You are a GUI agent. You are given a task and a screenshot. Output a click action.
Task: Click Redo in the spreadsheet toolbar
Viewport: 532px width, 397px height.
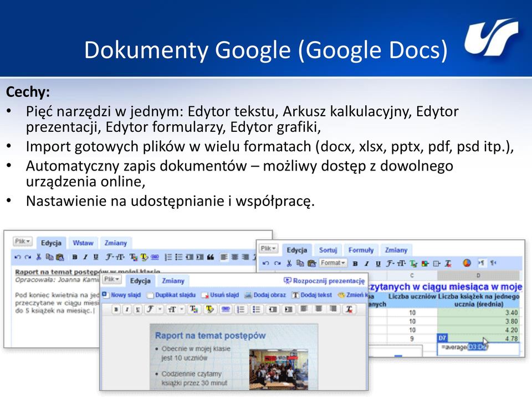(x=278, y=263)
